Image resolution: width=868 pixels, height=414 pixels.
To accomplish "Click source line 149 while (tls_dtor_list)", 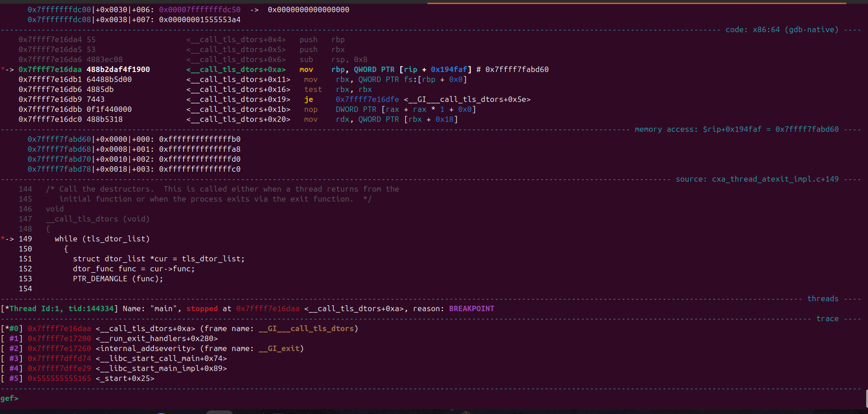I will tap(102, 239).
